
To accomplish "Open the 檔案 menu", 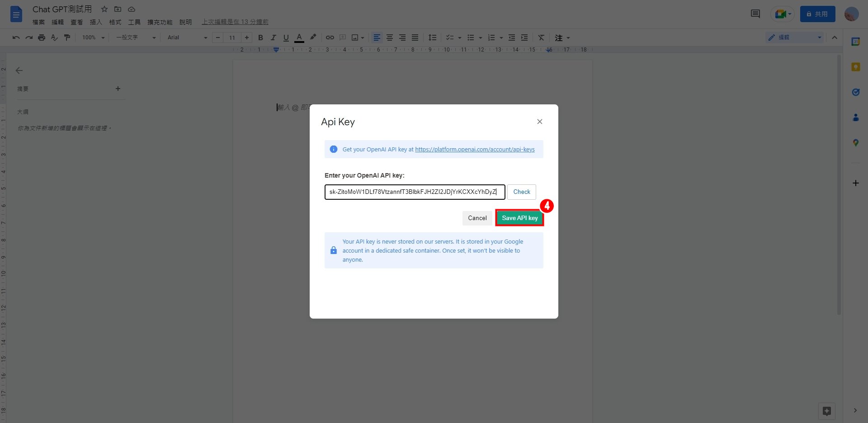I will click(38, 22).
